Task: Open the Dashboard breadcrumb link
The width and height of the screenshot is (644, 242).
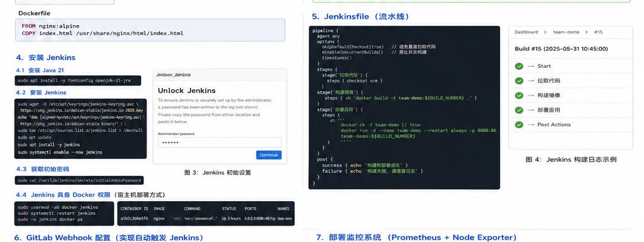Action: coord(526,32)
